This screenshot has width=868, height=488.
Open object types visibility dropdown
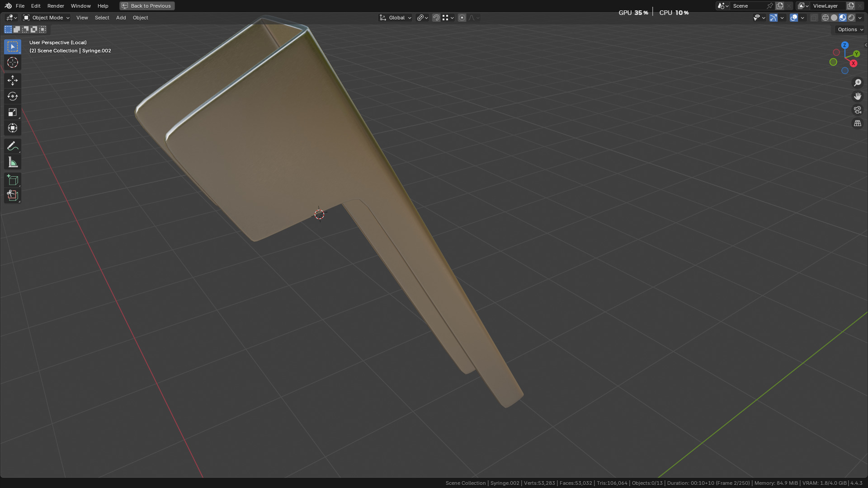759,18
